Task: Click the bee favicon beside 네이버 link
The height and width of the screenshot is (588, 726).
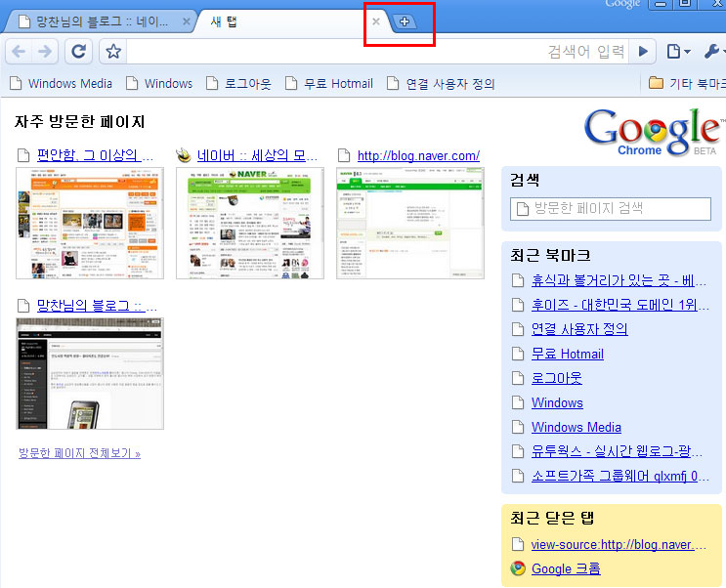Action: point(185,155)
